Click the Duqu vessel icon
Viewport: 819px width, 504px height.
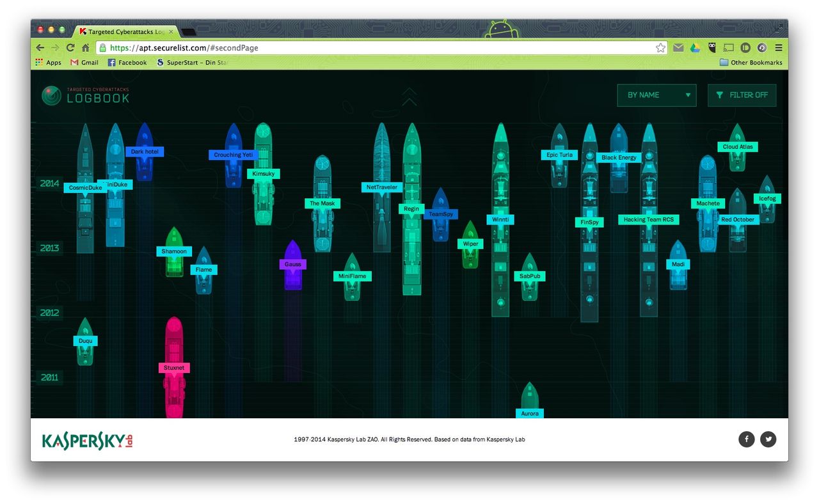coord(85,341)
